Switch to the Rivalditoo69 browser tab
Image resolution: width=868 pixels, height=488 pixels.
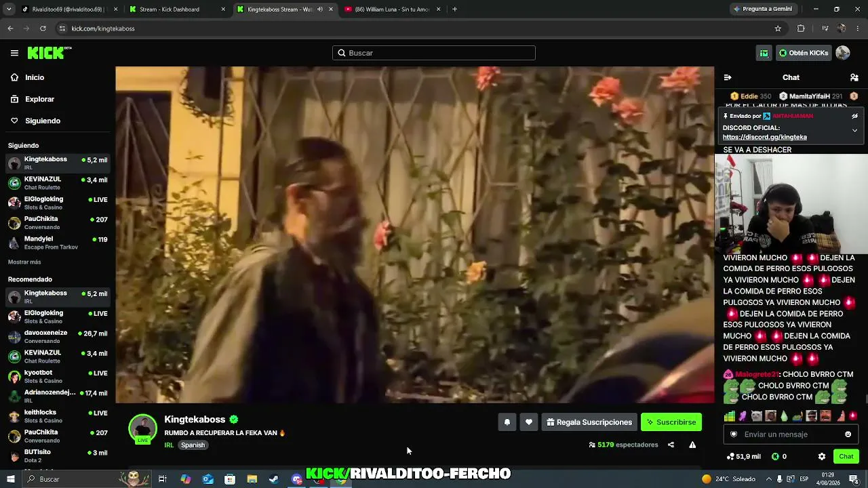pos(68,9)
